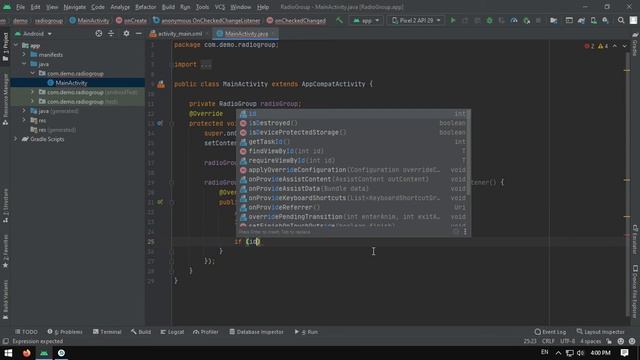This screenshot has width=640, height=360.
Task: Open Firefox from taskbar
Action: pyautogui.click(x=27, y=353)
